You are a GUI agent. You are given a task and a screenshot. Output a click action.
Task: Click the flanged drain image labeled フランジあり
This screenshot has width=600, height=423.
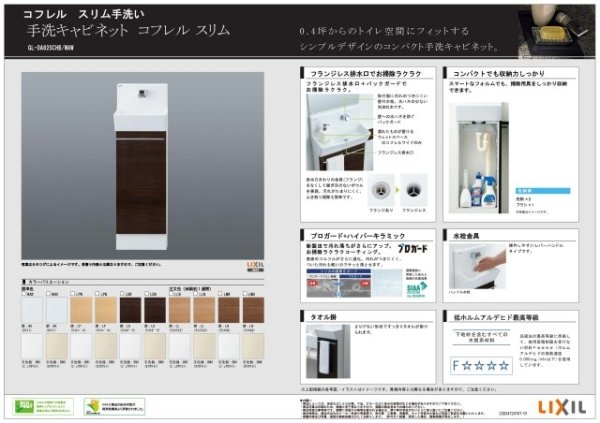click(x=381, y=190)
